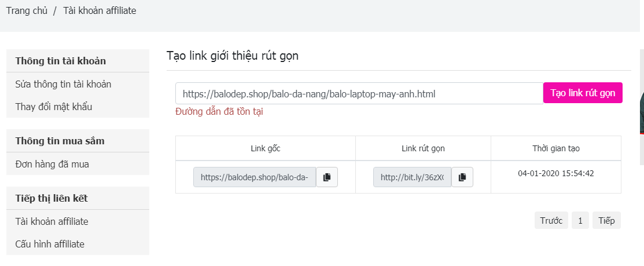644x266 pixels.
Task: Open 'Tài khoản affiliate' in sidebar
Action: 51,221
